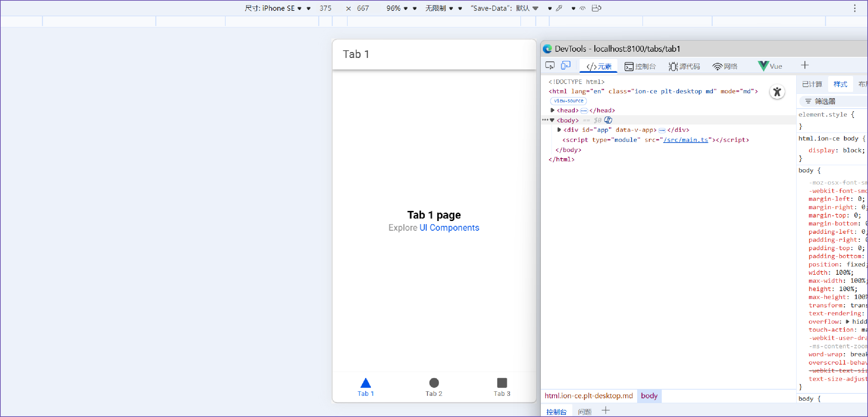Click the position: fixed declaration
Image resolution: width=868 pixels, height=417 pixels.
click(x=837, y=264)
